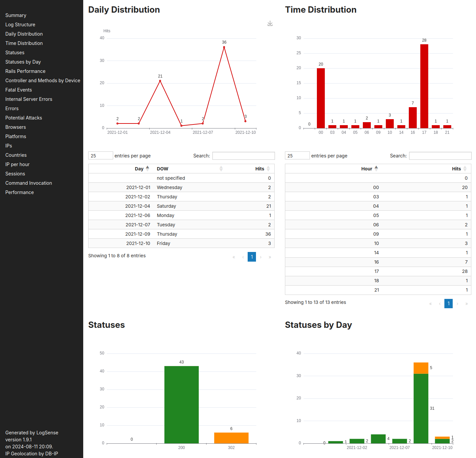Open Summary in the sidebar
Screen dimensions: 476x458
pos(16,15)
